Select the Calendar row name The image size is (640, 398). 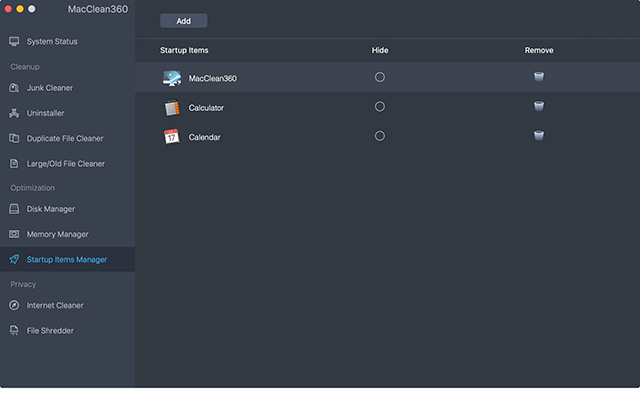tap(204, 137)
